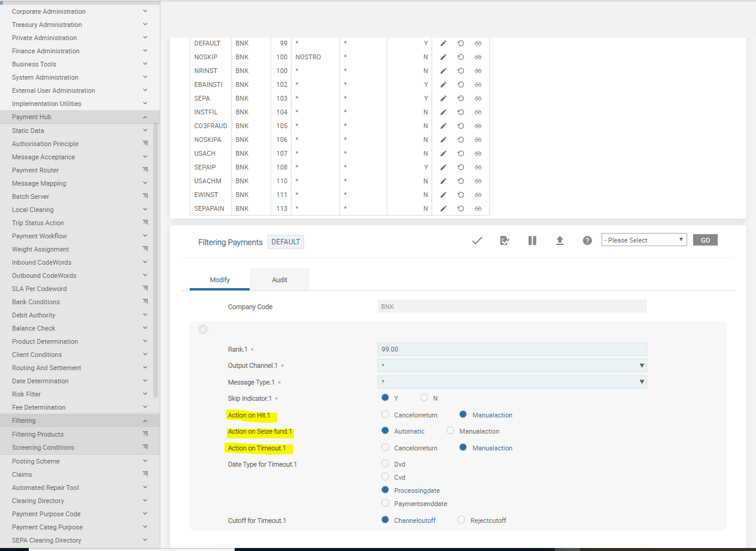Click the upload arrow icon in form toolbar
The width and height of the screenshot is (756, 551).
tap(560, 240)
